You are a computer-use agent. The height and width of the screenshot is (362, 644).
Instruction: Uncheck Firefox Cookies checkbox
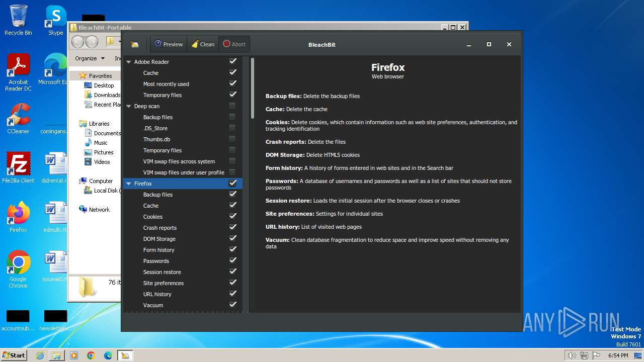[232, 216]
